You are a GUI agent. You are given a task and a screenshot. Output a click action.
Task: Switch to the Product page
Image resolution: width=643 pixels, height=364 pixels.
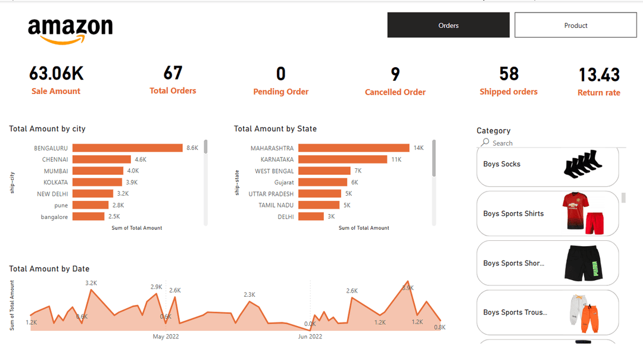pos(575,25)
